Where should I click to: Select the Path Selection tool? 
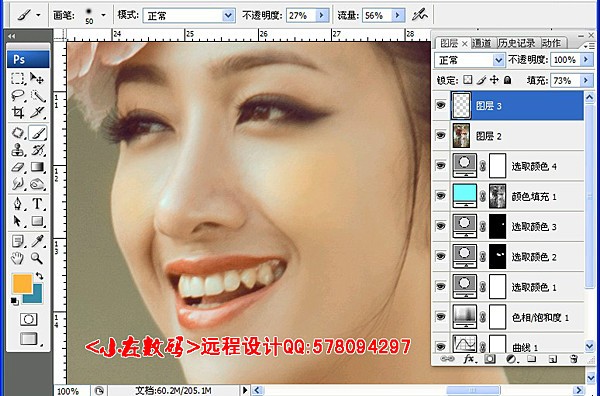click(x=18, y=221)
